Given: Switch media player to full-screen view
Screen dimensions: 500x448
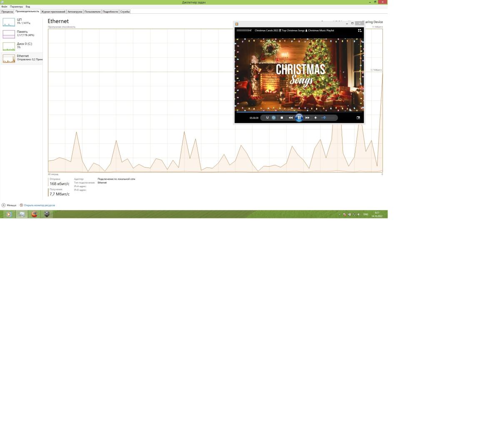Looking at the screenshot, I should [358, 118].
